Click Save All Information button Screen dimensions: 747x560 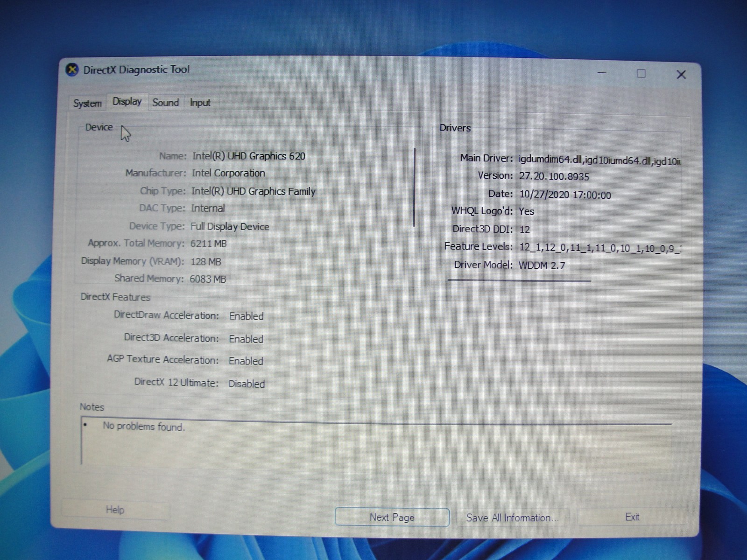(512, 518)
